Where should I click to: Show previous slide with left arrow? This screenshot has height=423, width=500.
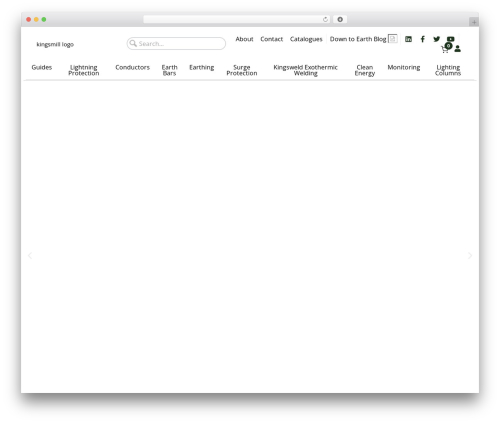30,256
